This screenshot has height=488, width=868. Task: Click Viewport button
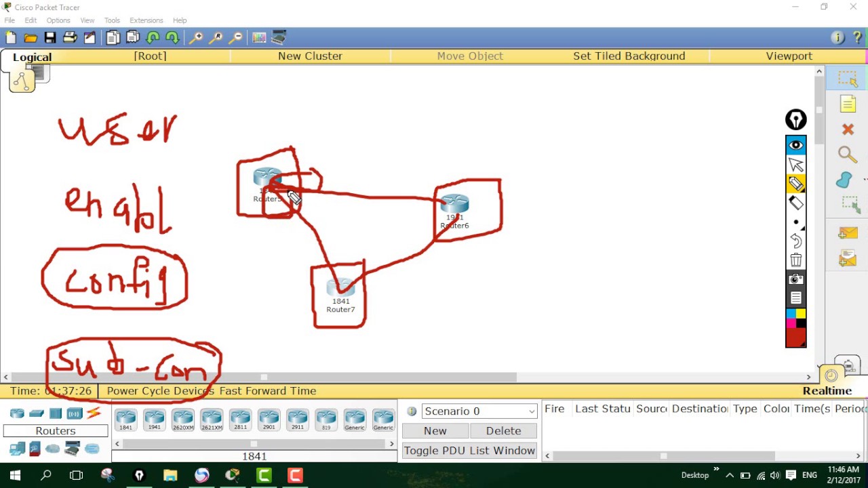pos(789,56)
